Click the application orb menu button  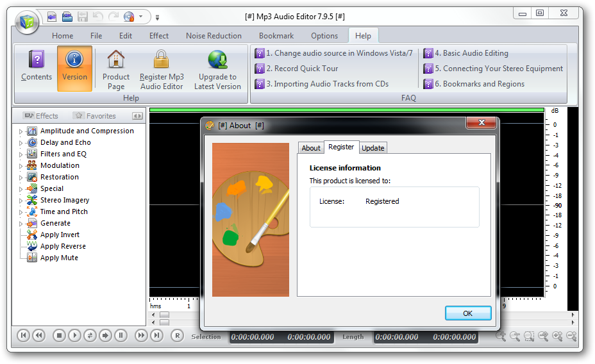(27, 22)
